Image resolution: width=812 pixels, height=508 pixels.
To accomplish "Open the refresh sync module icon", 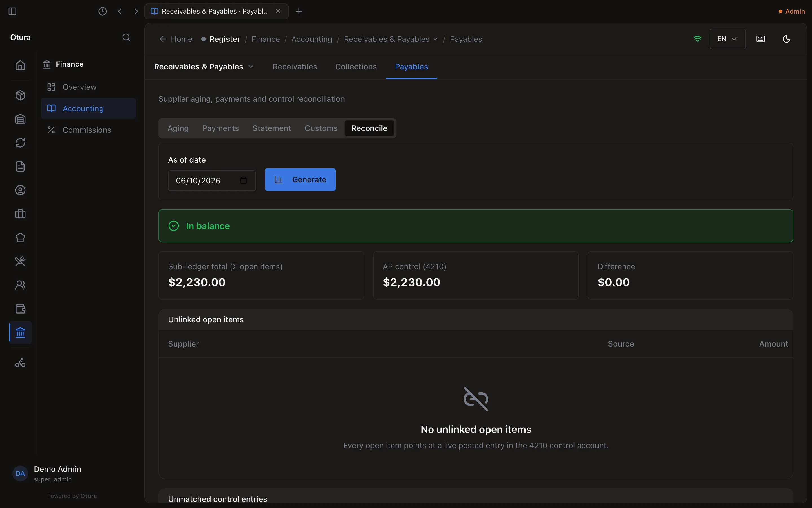I will pos(20,143).
